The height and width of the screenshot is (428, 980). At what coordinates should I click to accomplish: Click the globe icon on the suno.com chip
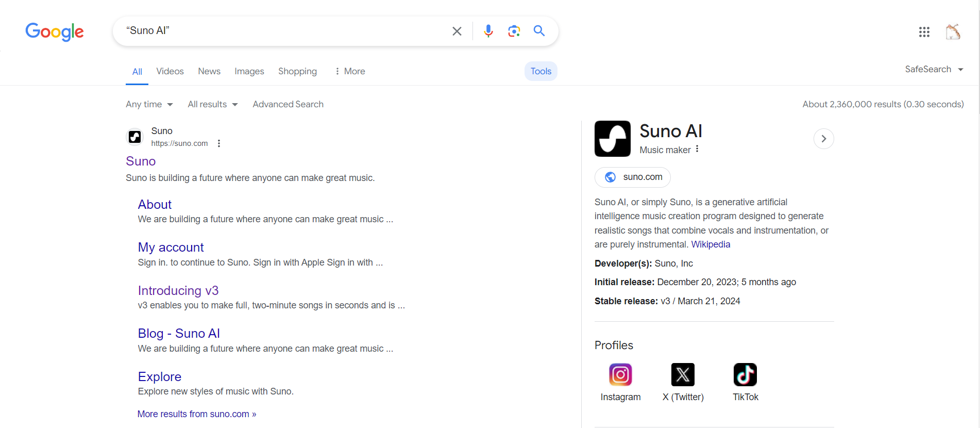point(610,177)
